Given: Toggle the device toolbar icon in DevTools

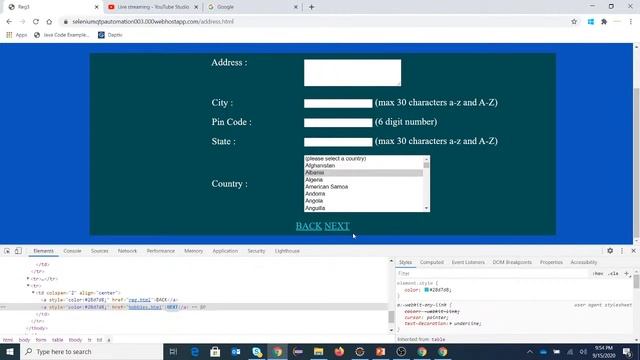Looking at the screenshot, I should pos(18,251).
